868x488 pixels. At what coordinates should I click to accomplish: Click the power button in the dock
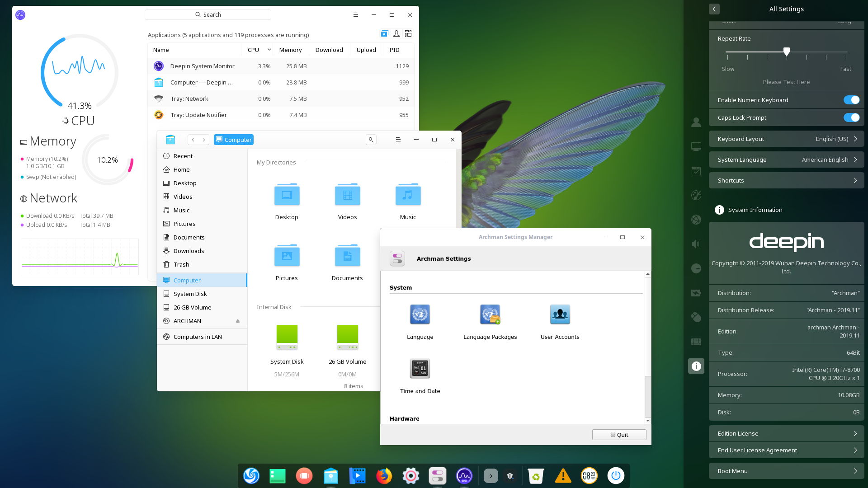[616, 475]
